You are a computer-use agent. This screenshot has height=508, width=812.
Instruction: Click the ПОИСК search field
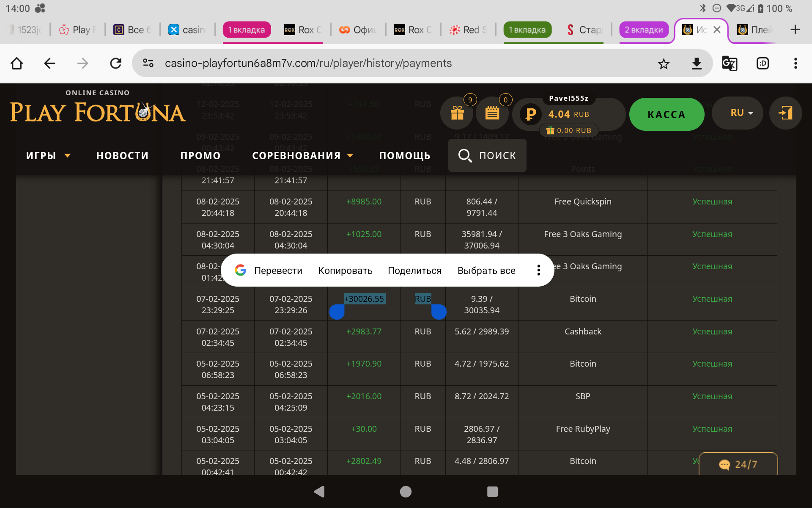point(487,156)
